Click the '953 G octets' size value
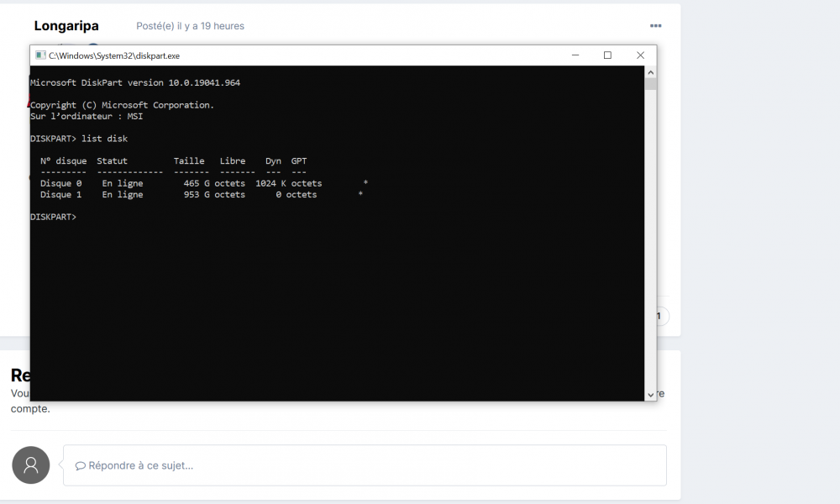Screen dimensions: 840x504 click(x=214, y=194)
